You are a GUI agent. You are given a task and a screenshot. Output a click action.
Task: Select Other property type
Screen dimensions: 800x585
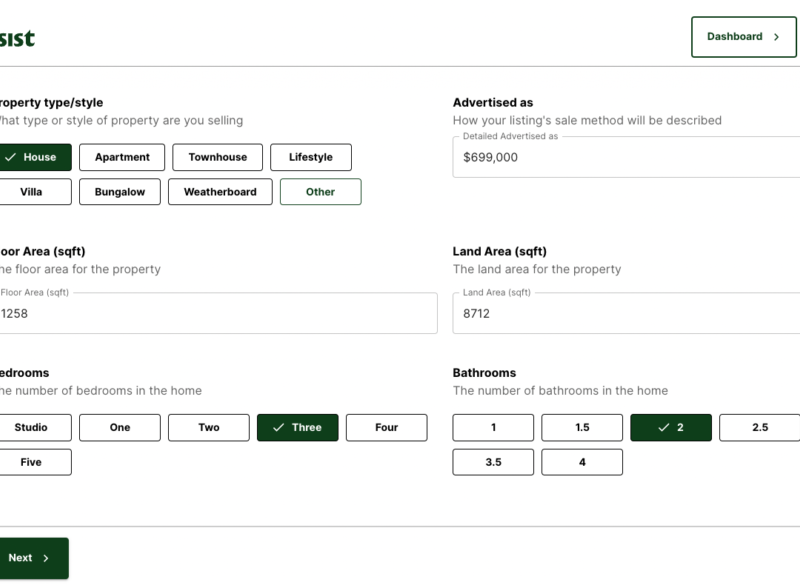coord(320,192)
